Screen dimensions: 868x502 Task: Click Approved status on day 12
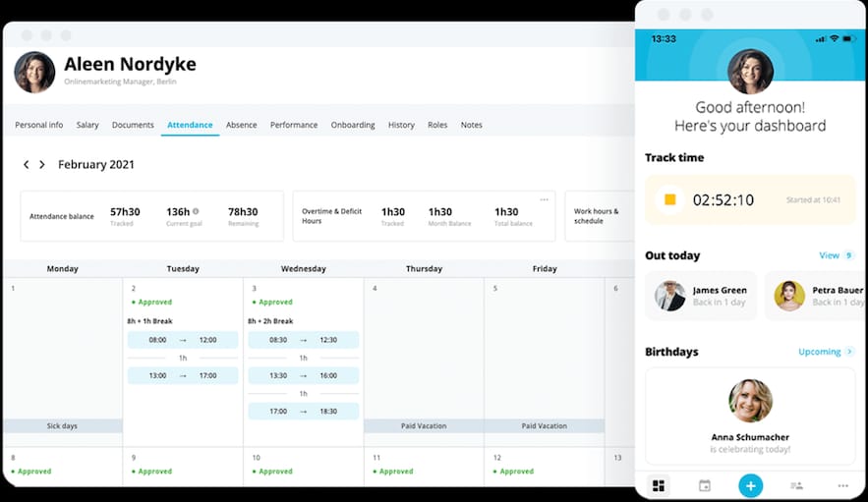pyautogui.click(x=513, y=472)
